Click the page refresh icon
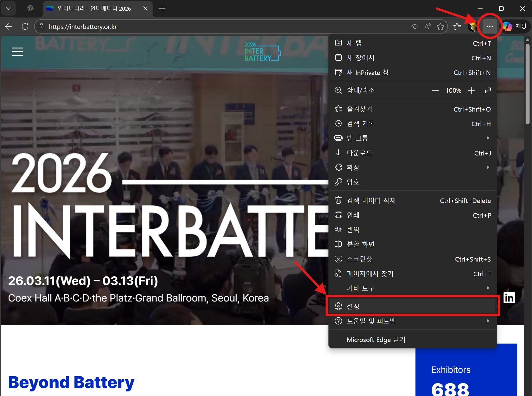 25,27
